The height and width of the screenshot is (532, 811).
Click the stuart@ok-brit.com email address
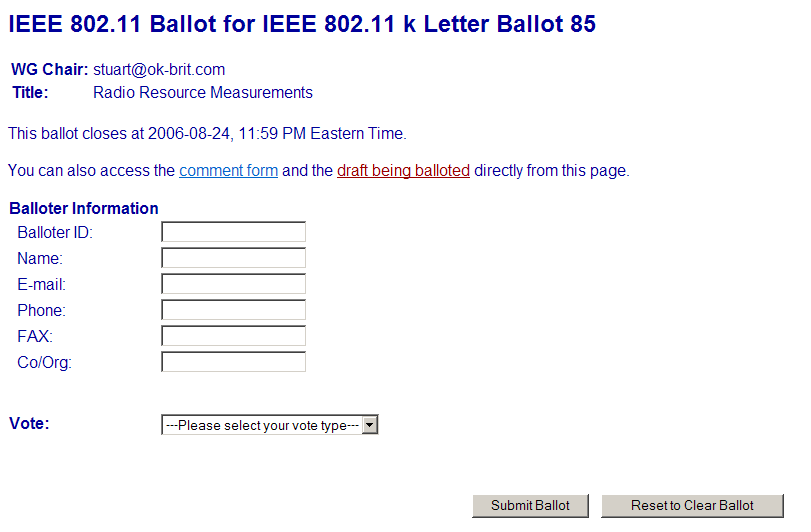point(159,69)
